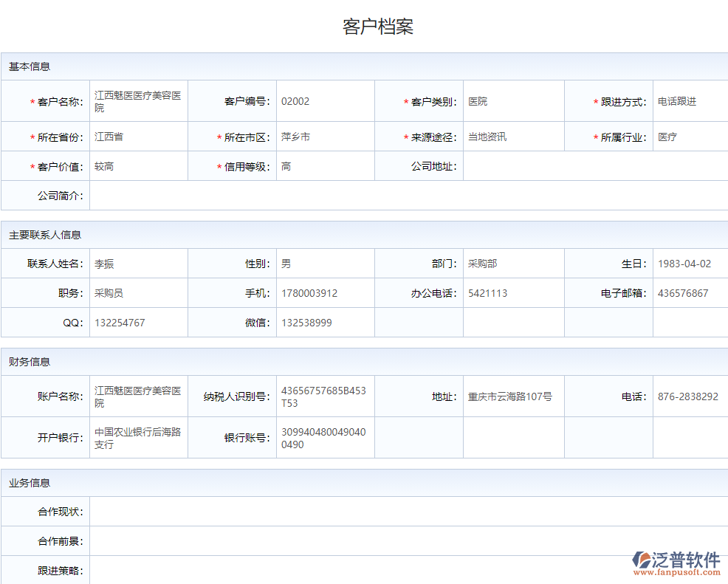Click the 手机 field showing 1780003912
728x584 pixels.
[325, 293]
